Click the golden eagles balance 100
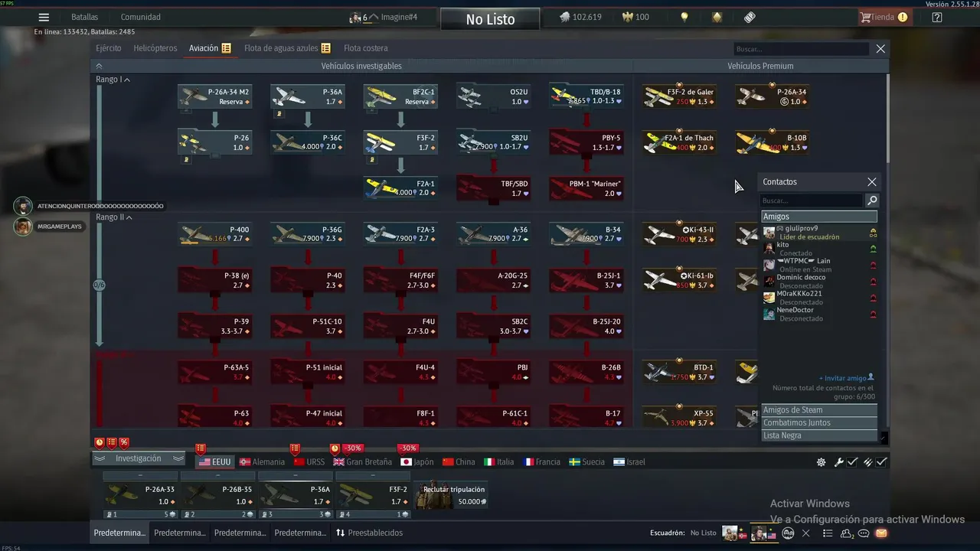The width and height of the screenshot is (980, 551). [635, 18]
